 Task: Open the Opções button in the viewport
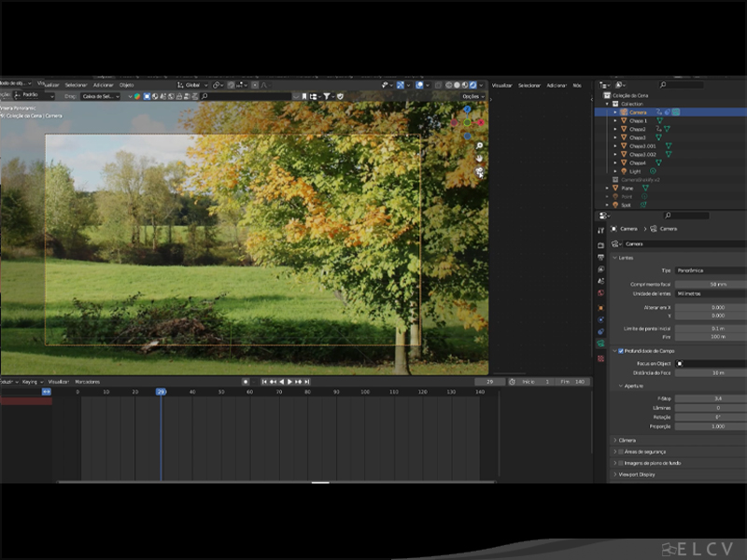[473, 96]
